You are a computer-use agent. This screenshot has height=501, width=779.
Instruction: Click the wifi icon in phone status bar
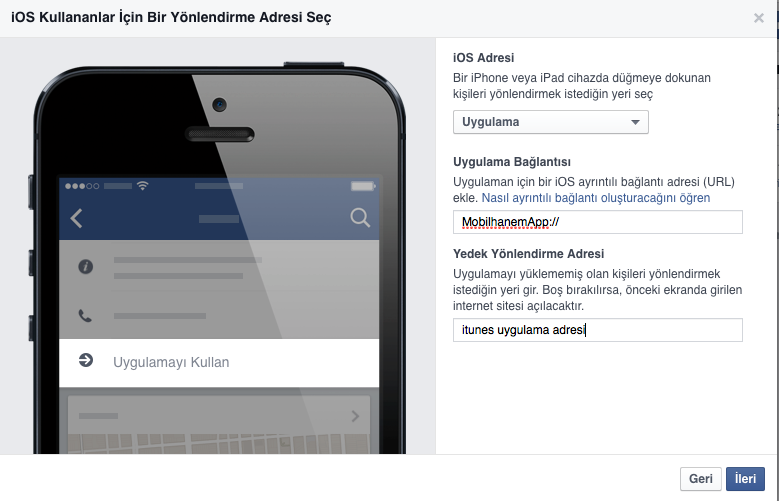click(x=143, y=186)
